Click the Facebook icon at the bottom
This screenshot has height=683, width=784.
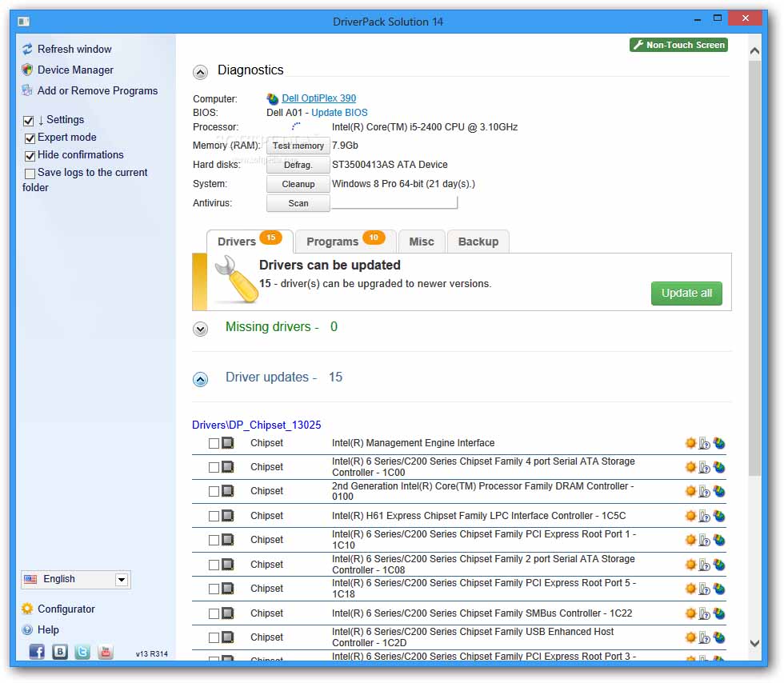pos(37,652)
